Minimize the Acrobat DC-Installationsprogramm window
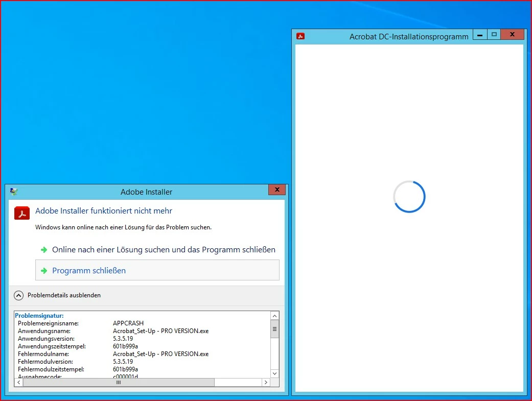Viewport: 532px width, 401px height. [x=480, y=34]
